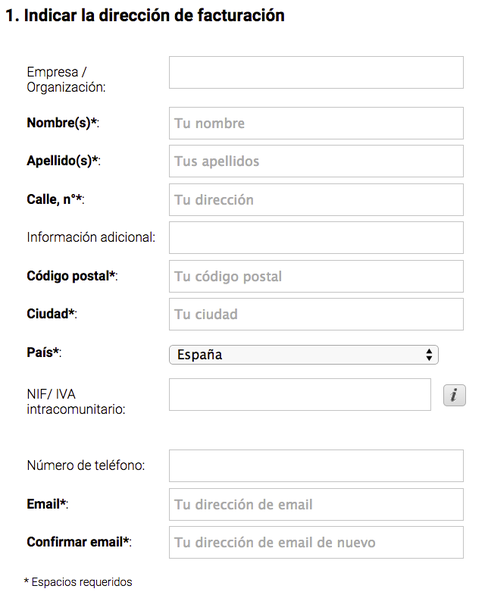Screen dimensions: 488x592
Task: Select the Tus apellidos input field
Action: [x=316, y=161]
